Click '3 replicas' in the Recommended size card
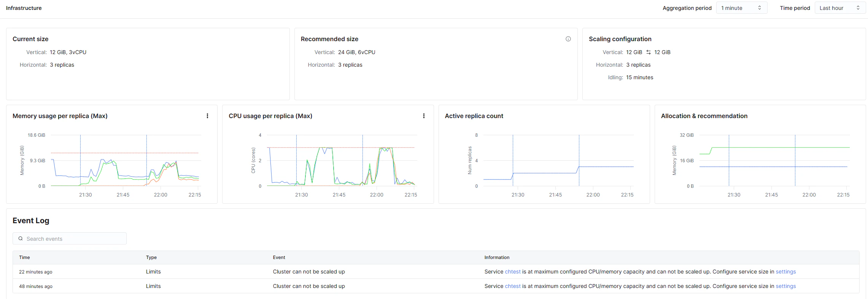 point(350,65)
